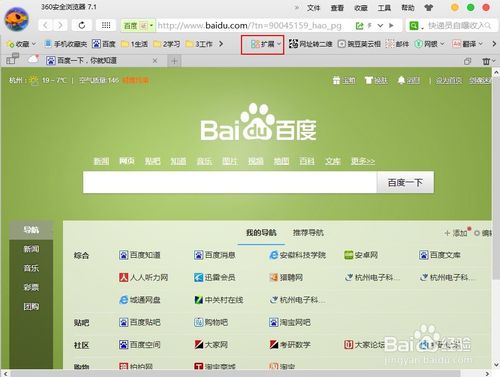Open the 豌豆荚云相 extension icon
This screenshot has height=377, width=500.
(359, 44)
